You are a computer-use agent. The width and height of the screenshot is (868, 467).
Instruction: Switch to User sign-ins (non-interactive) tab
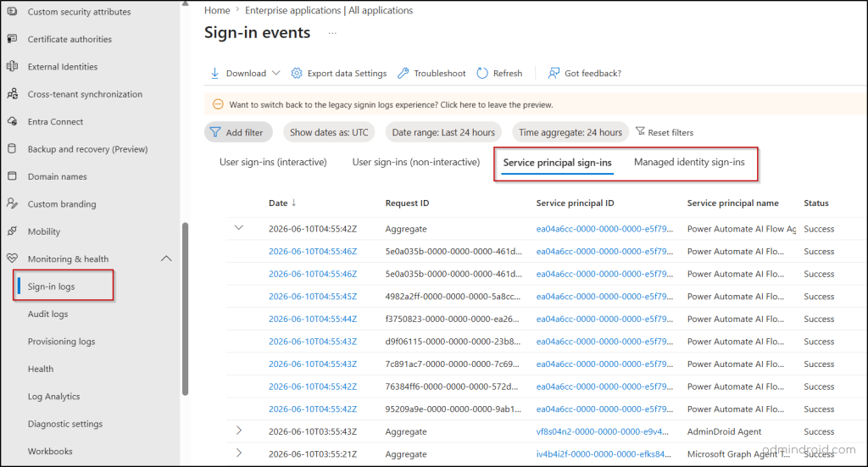point(416,162)
